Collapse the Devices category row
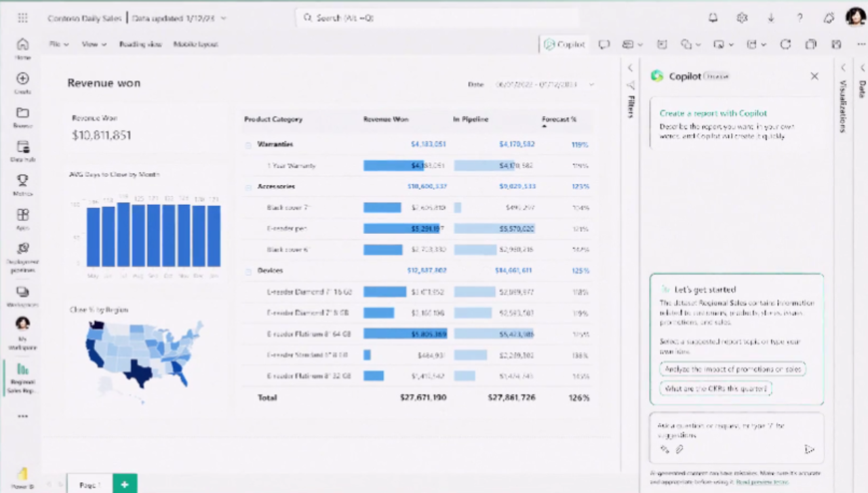This screenshot has width=868, height=493. pos(248,271)
